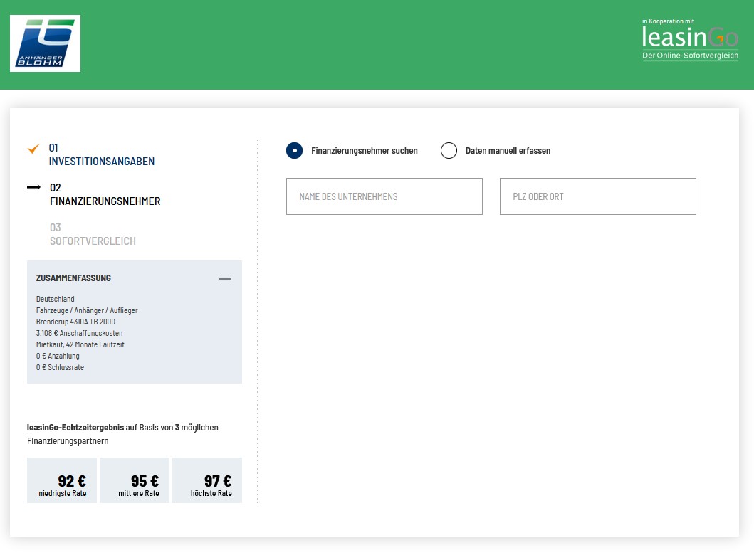Go back to step 01 Investitionsangaben

click(x=102, y=155)
